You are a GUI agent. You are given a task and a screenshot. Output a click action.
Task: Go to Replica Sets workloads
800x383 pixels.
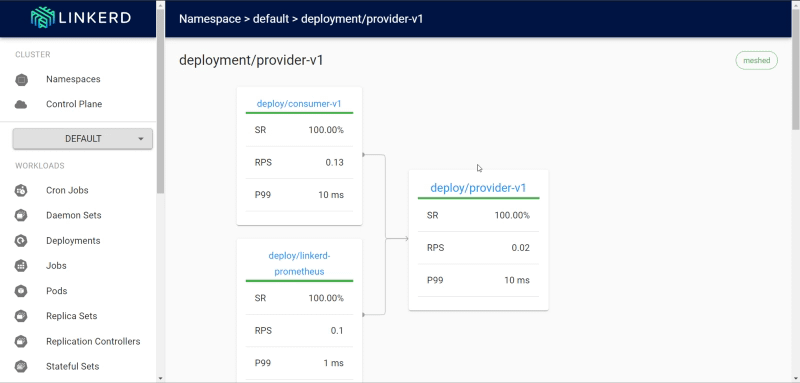(71, 316)
